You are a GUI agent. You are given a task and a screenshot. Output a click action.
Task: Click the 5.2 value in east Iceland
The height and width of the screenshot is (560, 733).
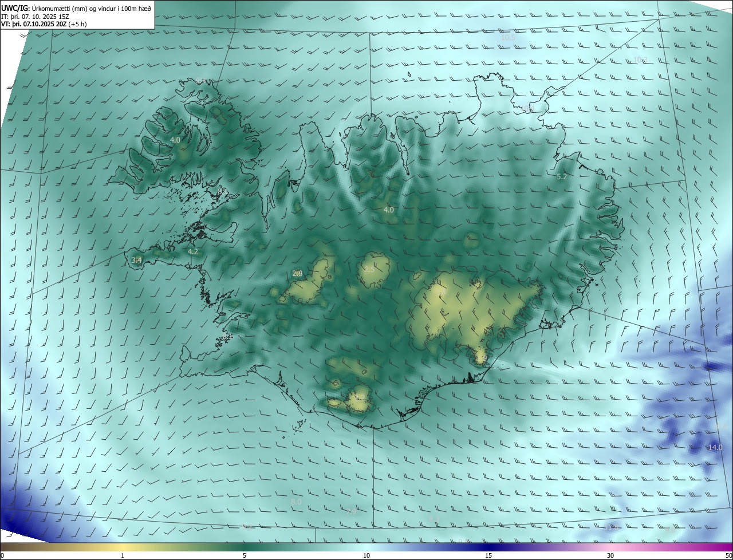pyautogui.click(x=562, y=177)
